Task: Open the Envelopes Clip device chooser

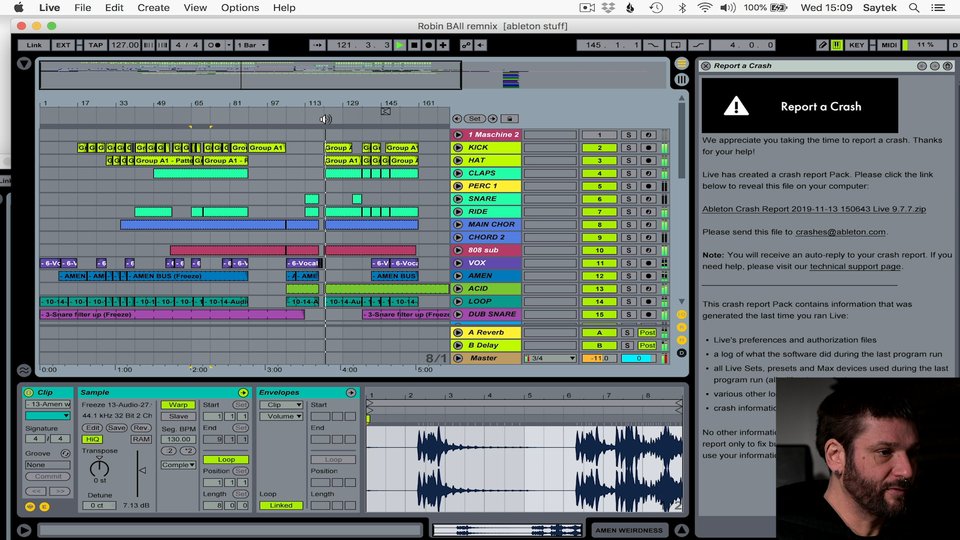Action: coord(281,405)
